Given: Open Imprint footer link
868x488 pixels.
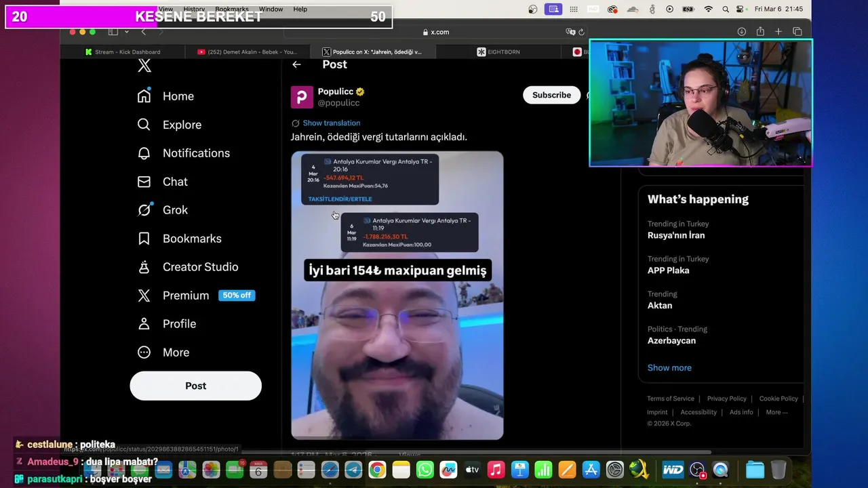Looking at the screenshot, I should 657,412.
